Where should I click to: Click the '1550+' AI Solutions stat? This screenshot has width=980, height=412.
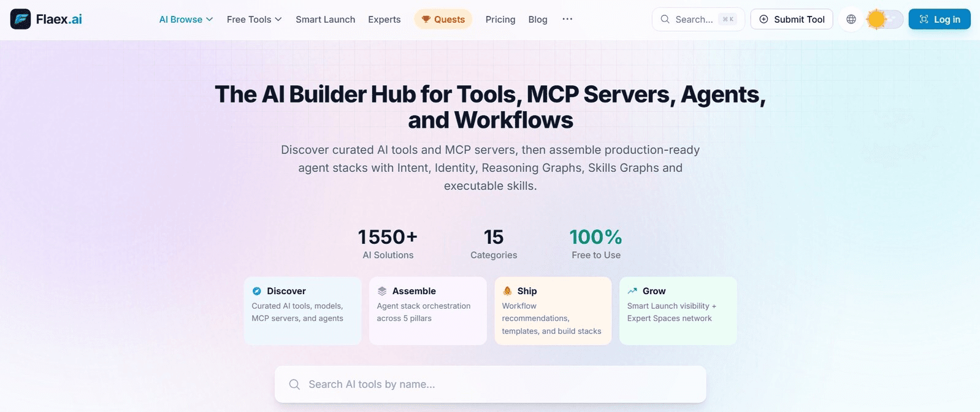[x=388, y=244]
